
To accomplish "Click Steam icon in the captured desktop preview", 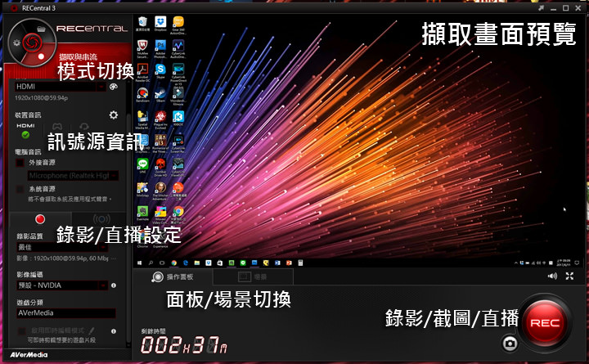I will (x=160, y=94).
